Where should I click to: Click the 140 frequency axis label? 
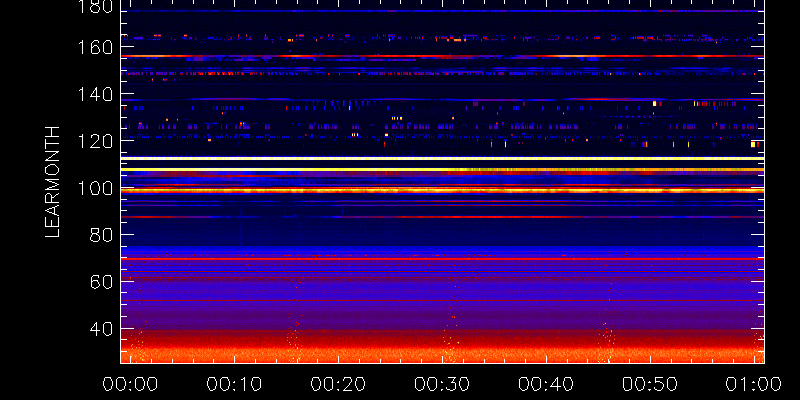coord(95,94)
